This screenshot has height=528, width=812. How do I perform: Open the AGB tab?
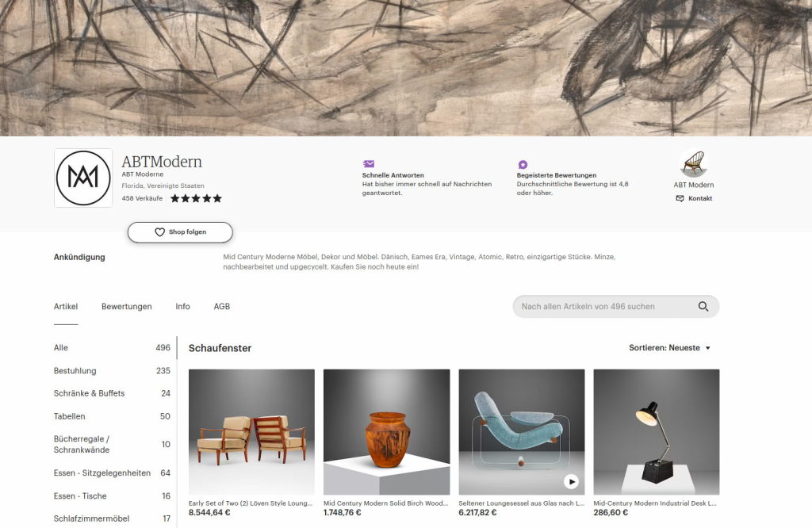click(x=222, y=307)
